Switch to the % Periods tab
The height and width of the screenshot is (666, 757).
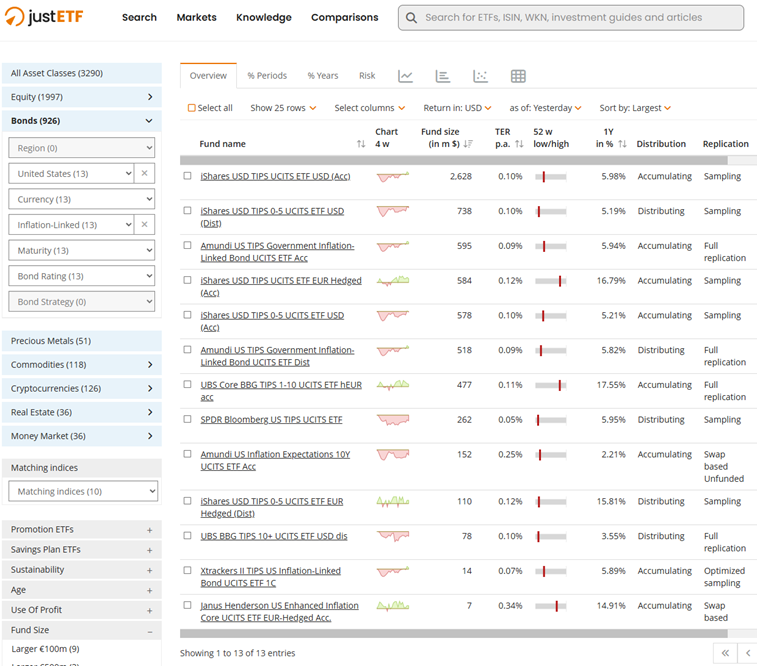click(x=267, y=76)
